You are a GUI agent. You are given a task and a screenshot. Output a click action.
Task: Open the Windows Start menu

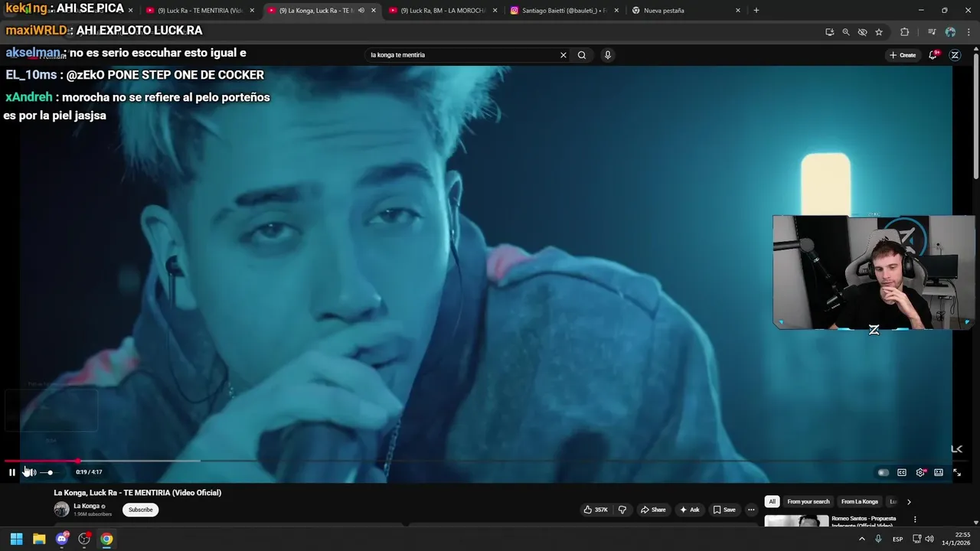click(16, 539)
